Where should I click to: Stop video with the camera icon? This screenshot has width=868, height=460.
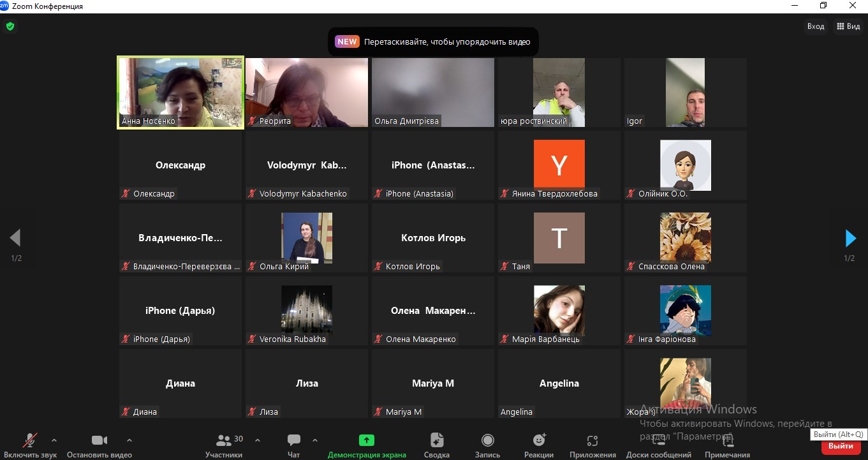click(99, 440)
